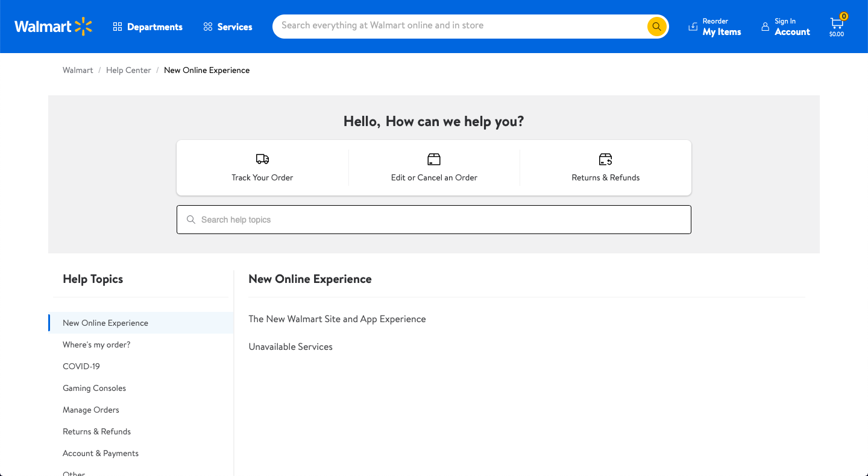Open Reorder My Items

[x=715, y=27]
